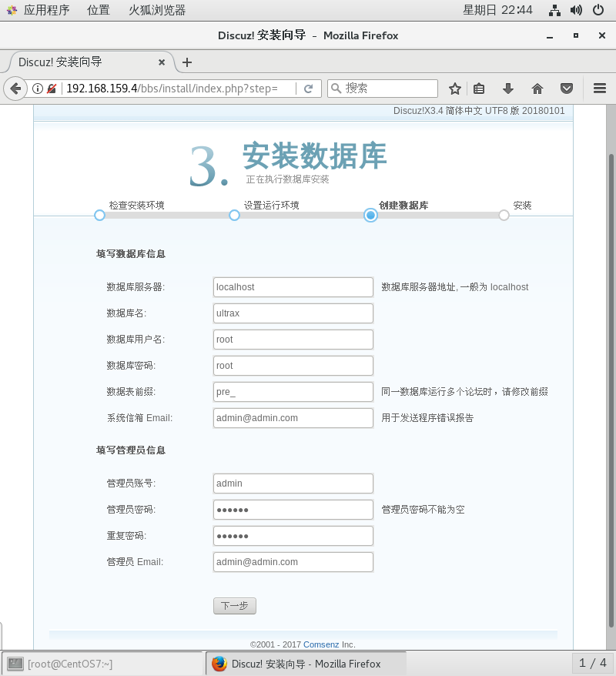Focus the 数据库名 field with ultrax

click(x=293, y=313)
